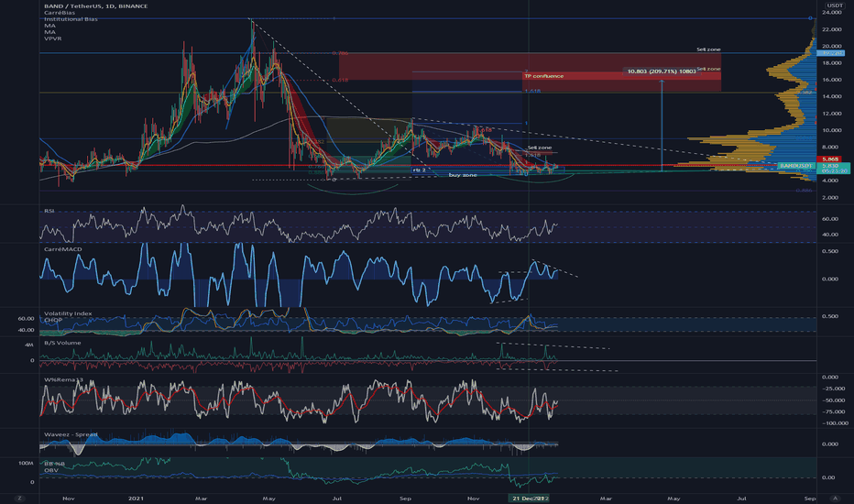Click the 4M B/S Volume scale value

coord(29,345)
